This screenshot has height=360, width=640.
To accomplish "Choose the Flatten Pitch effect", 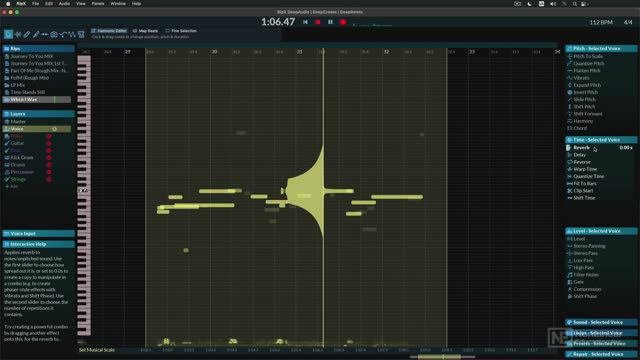I will tap(587, 71).
